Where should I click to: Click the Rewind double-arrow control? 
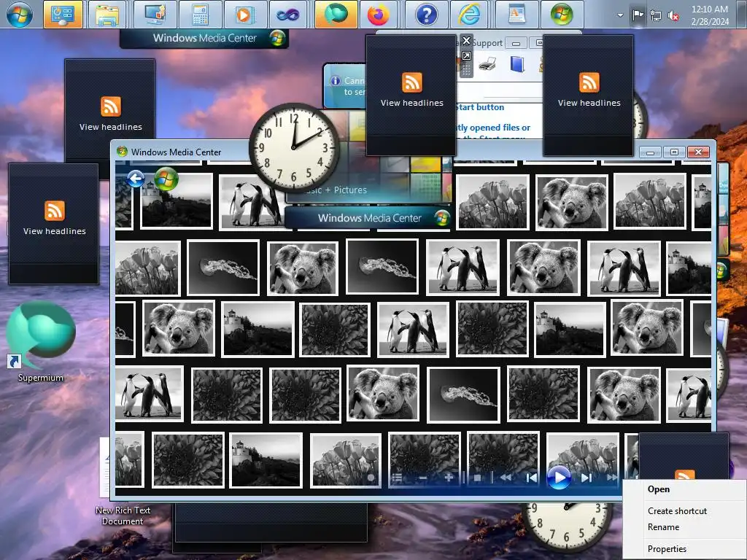pyautogui.click(x=506, y=478)
